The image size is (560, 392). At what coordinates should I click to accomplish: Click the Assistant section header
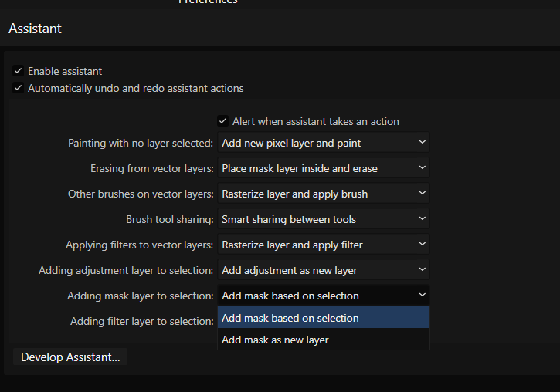(35, 29)
